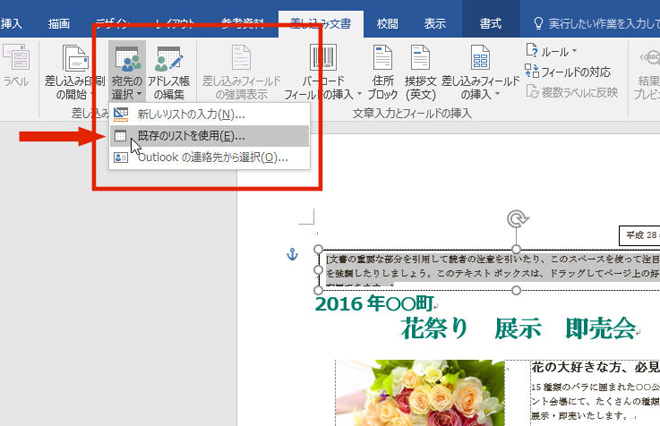
Task: Click the text box rotation handle
Action: (x=517, y=219)
